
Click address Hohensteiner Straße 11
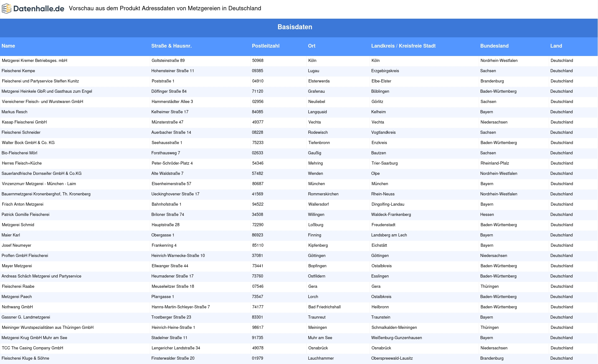pos(173,71)
